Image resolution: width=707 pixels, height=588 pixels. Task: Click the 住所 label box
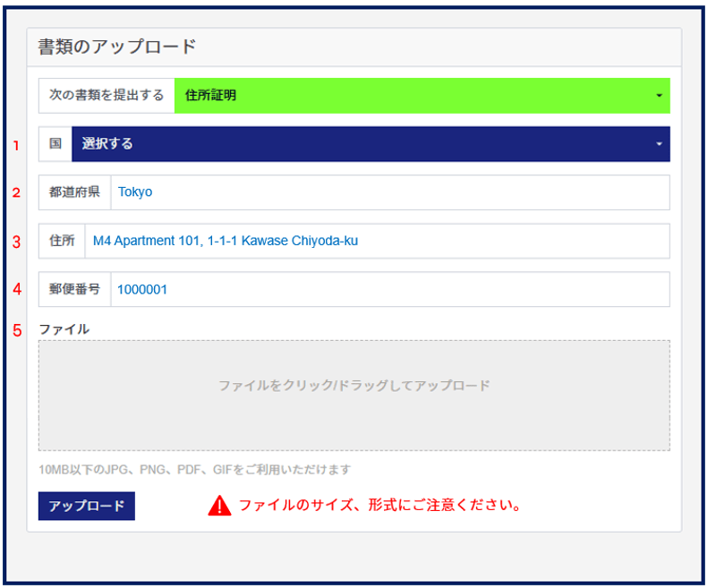pyautogui.click(x=62, y=241)
